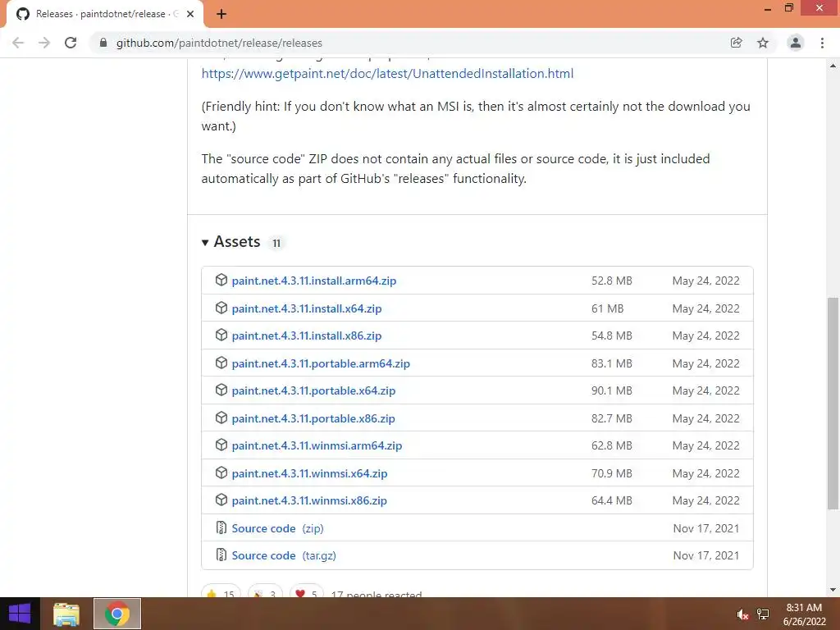Viewport: 840px width, 630px height.
Task: Click the 90.1 MB size text
Action: pos(612,391)
